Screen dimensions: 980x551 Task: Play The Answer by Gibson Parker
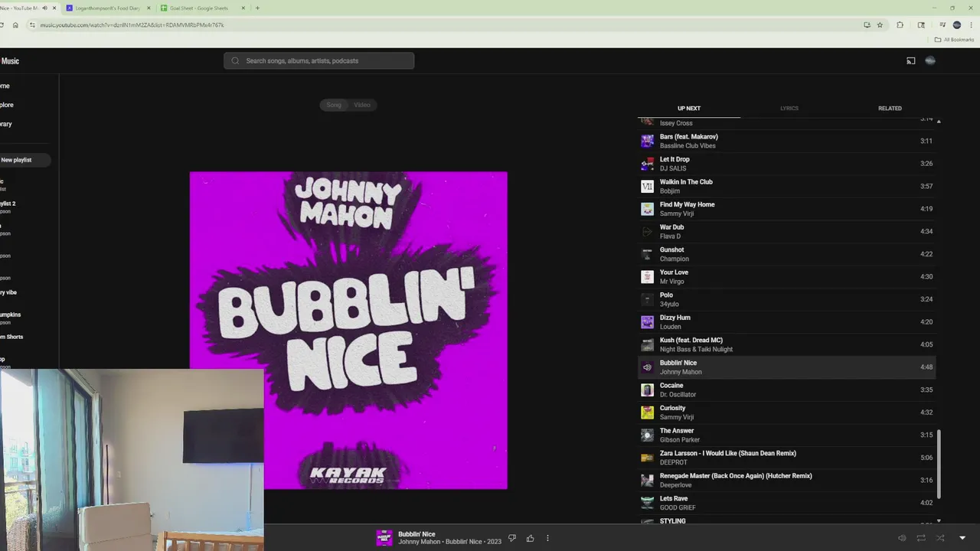786,435
